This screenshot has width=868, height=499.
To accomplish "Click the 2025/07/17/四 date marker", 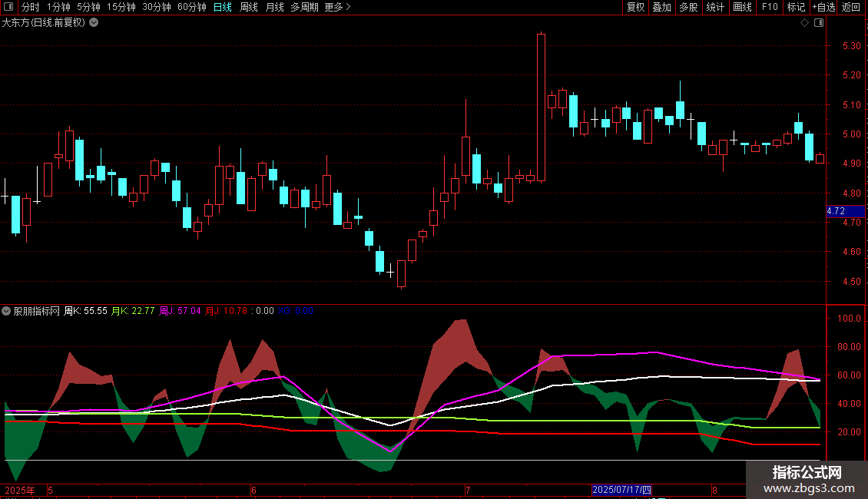I will 621,490.
